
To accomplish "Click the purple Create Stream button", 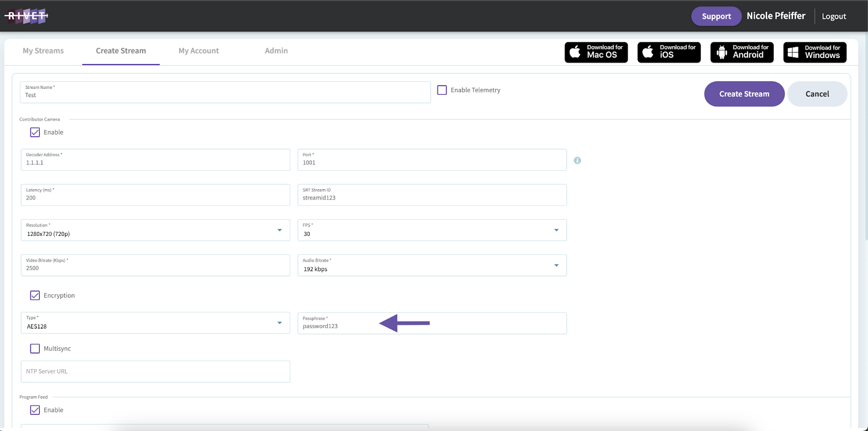I will click(x=744, y=94).
